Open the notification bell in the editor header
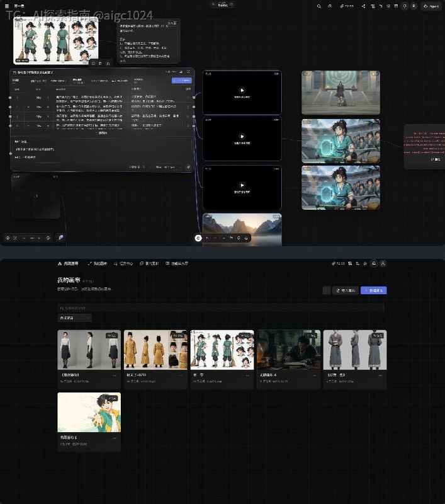The width and height of the screenshot is (445, 504). (x=405, y=6)
